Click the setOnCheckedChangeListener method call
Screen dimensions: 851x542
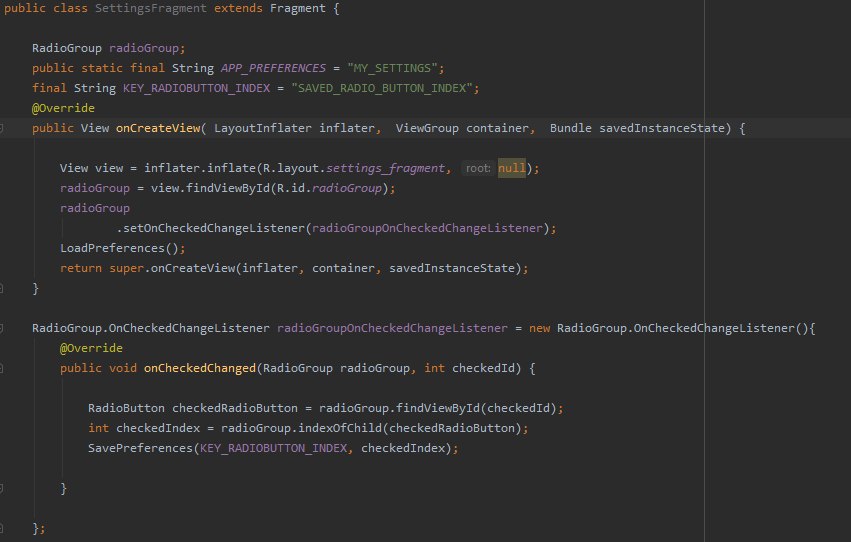214,228
